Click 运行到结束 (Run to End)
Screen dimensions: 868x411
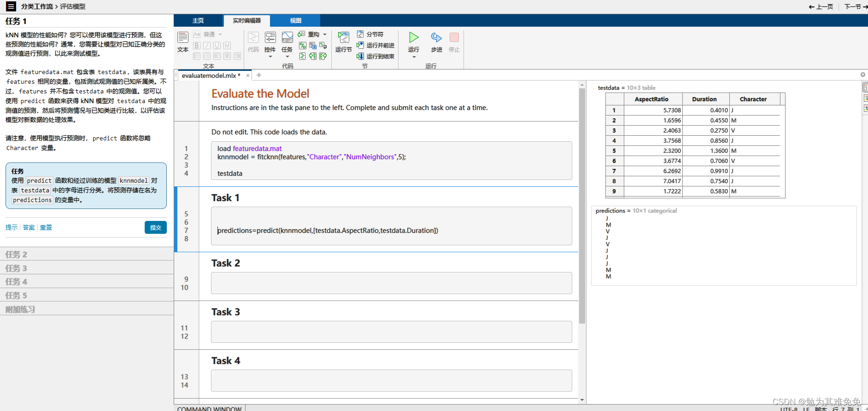[375, 56]
